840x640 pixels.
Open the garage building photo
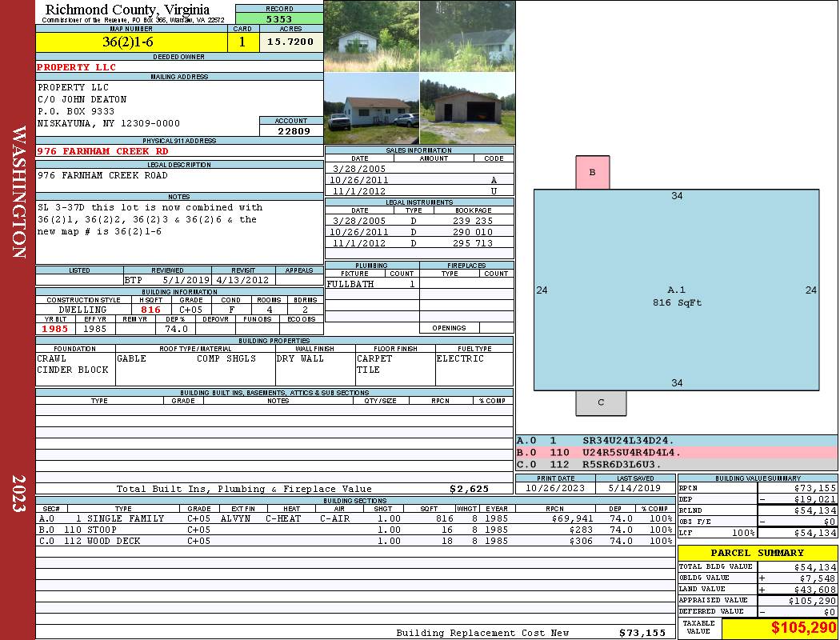tap(467, 109)
